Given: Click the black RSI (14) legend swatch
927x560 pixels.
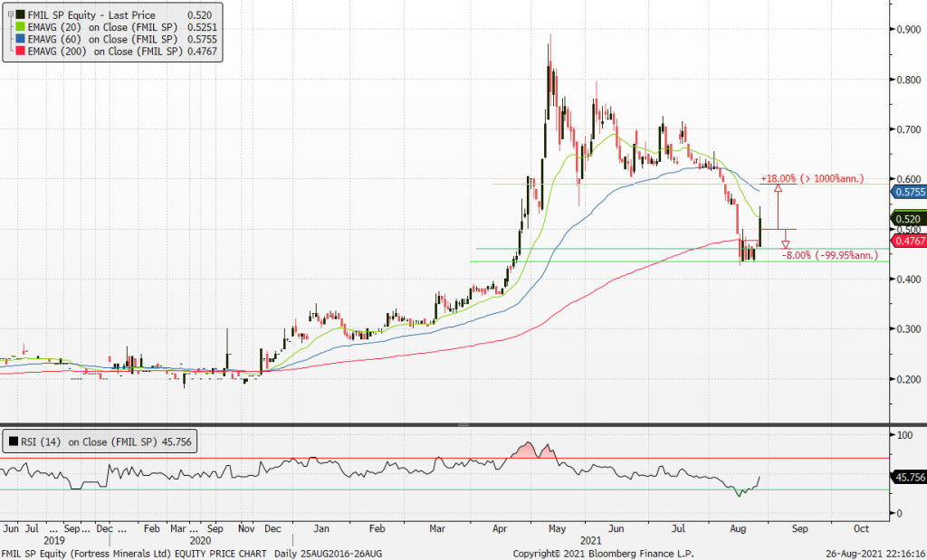Looking at the screenshot, I should coord(13,441).
